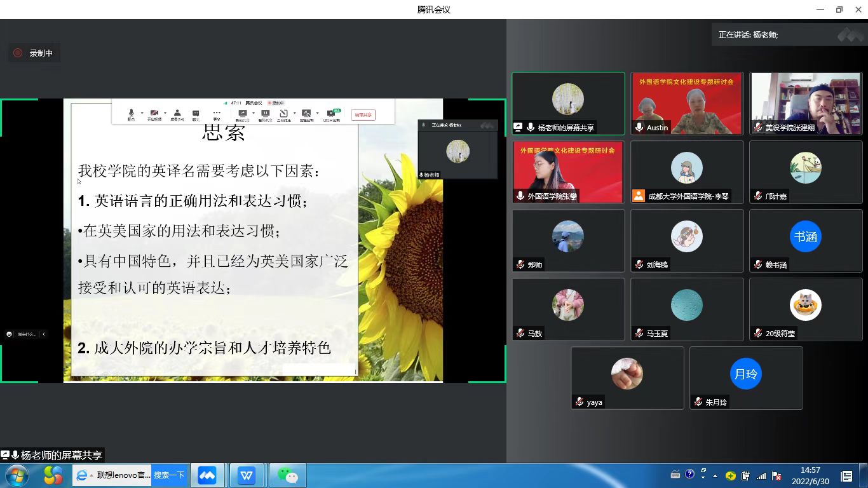The height and width of the screenshot is (488, 868).
Task: Click the Windows Start orb
Action: 16,475
